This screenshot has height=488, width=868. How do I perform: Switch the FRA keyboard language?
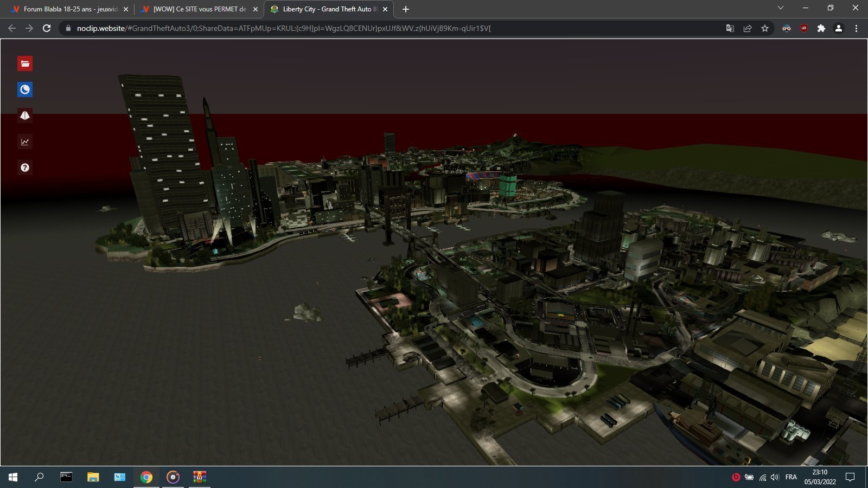(x=791, y=477)
